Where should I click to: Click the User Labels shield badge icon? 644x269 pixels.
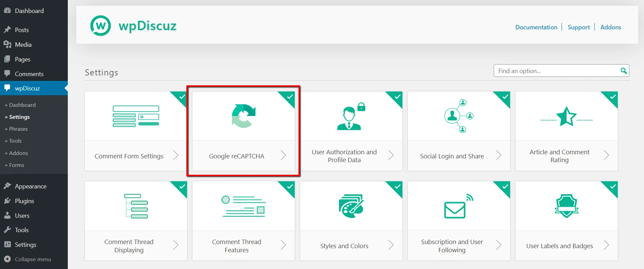566,206
